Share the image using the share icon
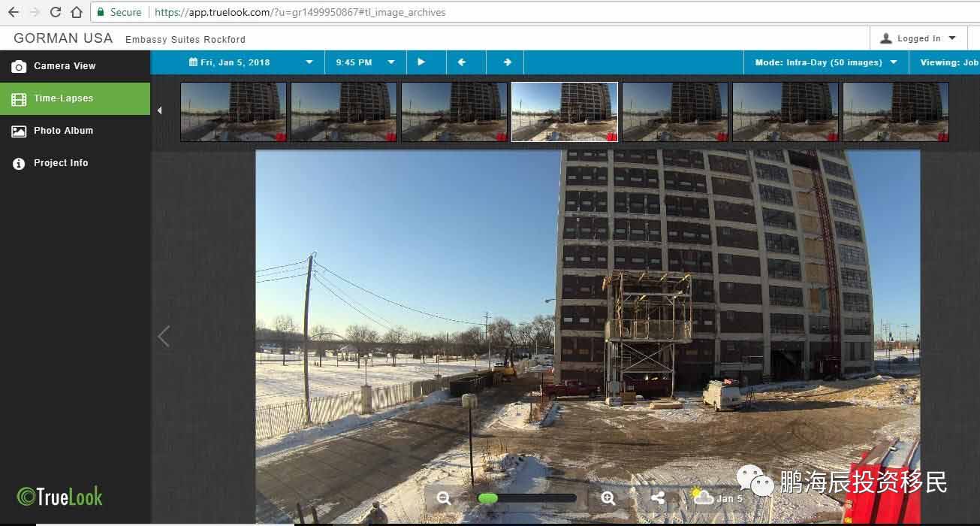The height and width of the screenshot is (526, 980). click(x=658, y=497)
